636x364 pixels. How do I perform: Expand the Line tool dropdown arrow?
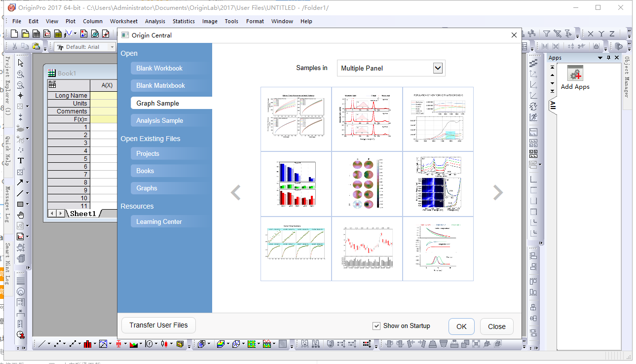27,193
